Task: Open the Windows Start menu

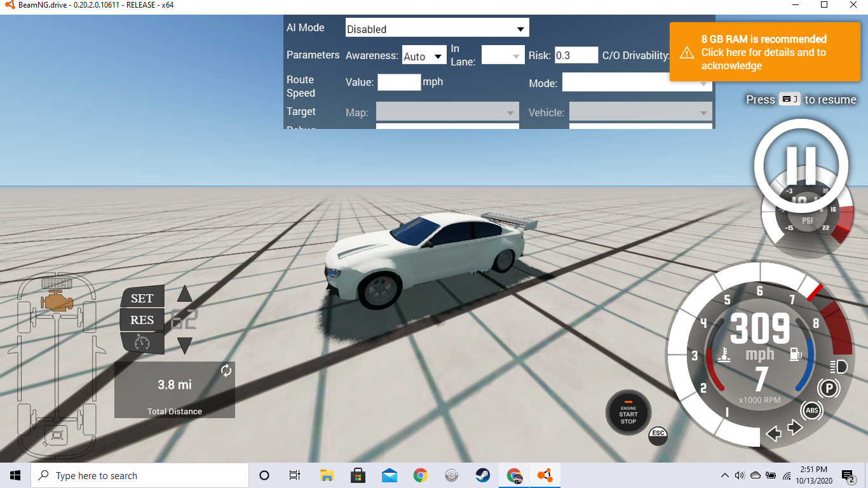Action: point(15,475)
